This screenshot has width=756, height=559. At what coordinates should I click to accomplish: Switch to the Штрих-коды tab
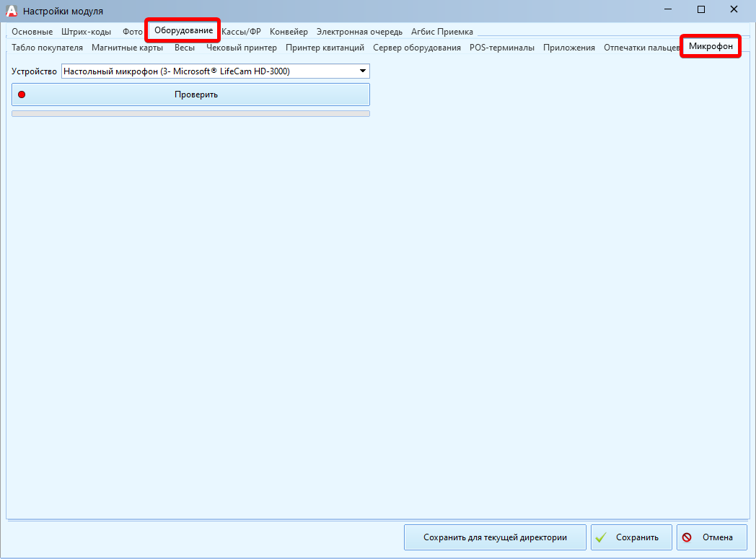point(87,32)
